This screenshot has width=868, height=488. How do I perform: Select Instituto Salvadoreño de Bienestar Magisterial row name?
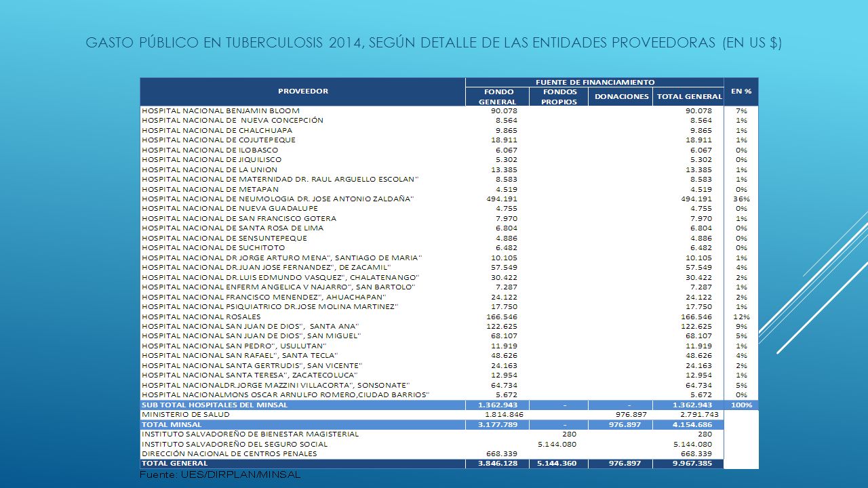pyautogui.click(x=250, y=434)
